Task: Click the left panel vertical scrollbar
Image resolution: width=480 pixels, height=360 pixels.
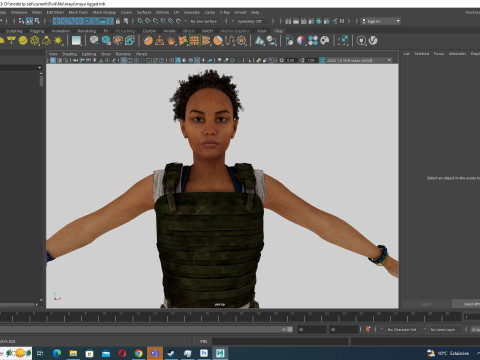Action: pyautogui.click(x=41, y=81)
